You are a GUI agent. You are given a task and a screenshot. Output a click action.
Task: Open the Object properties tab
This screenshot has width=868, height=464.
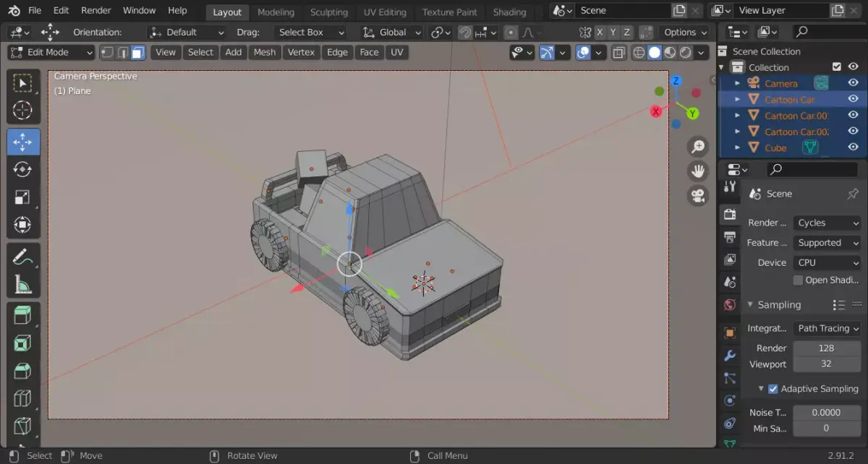pos(730,332)
